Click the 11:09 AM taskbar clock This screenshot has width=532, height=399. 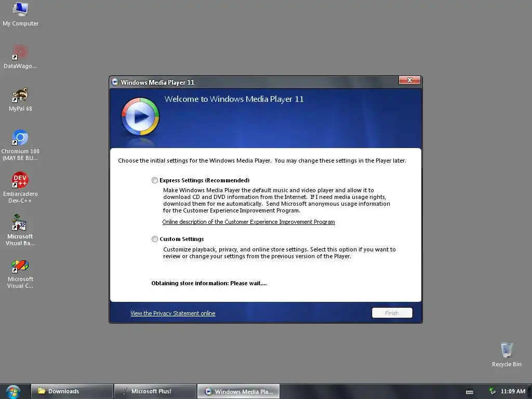(513, 391)
